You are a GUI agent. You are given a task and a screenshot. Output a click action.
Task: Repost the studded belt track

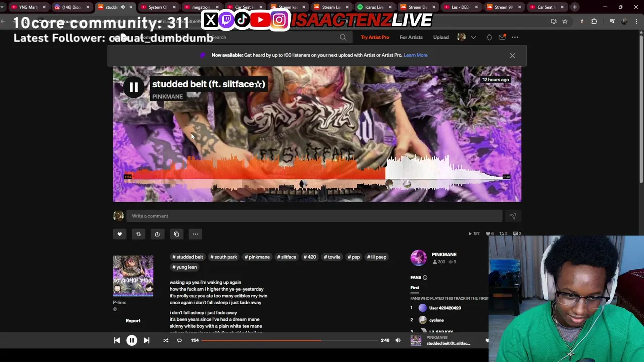pos(138,234)
